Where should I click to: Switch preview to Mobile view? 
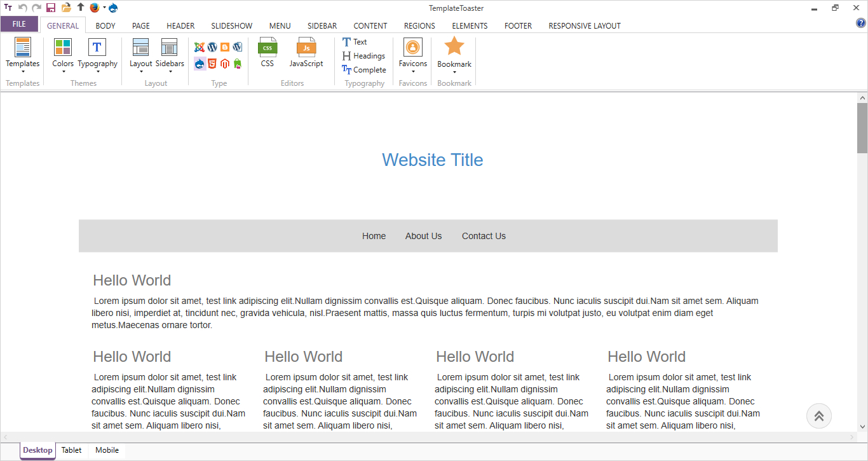point(107,450)
